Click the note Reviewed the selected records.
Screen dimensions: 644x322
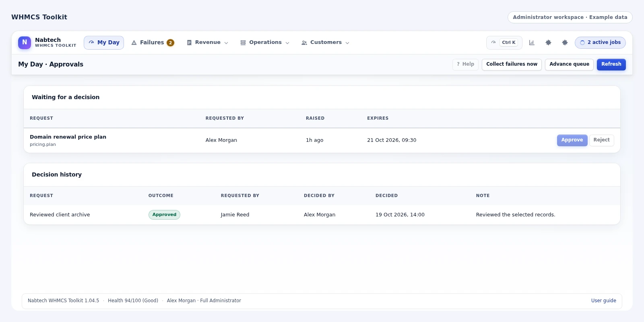click(516, 215)
